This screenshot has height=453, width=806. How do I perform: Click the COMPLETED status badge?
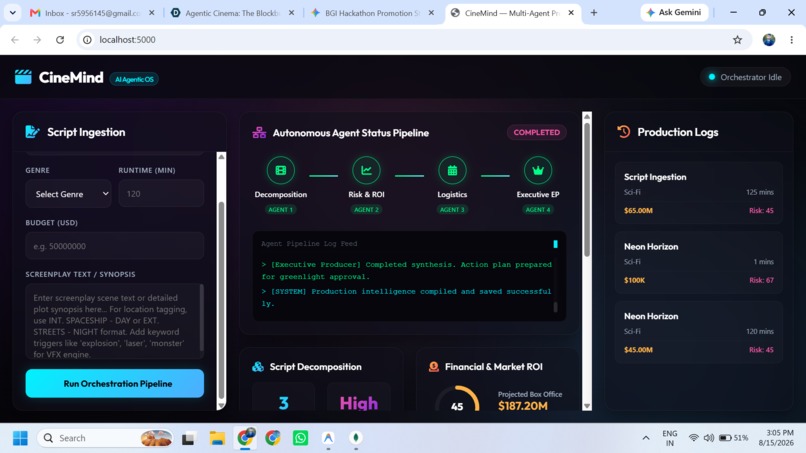click(537, 132)
